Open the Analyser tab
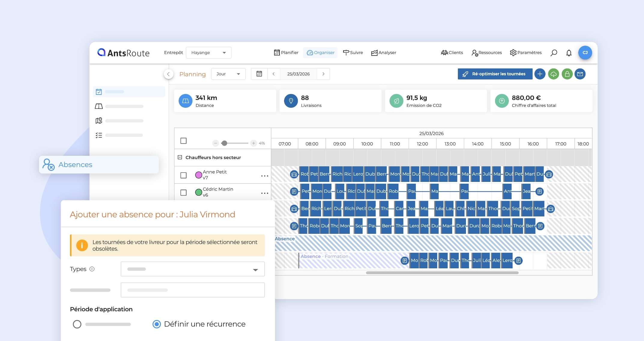 [x=384, y=53]
